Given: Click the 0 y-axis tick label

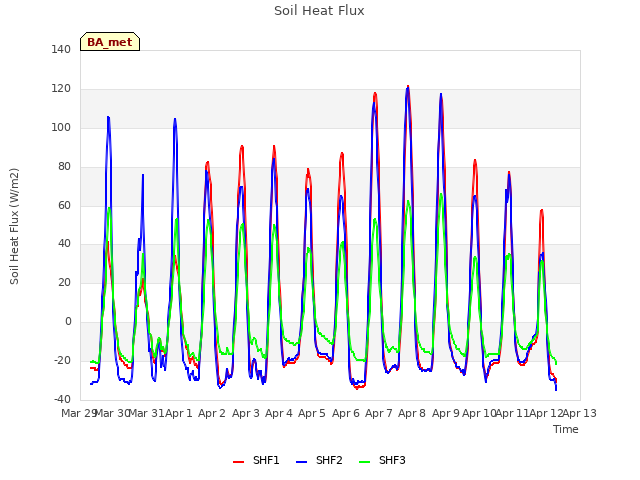Looking at the screenshot, I should (x=68, y=322).
